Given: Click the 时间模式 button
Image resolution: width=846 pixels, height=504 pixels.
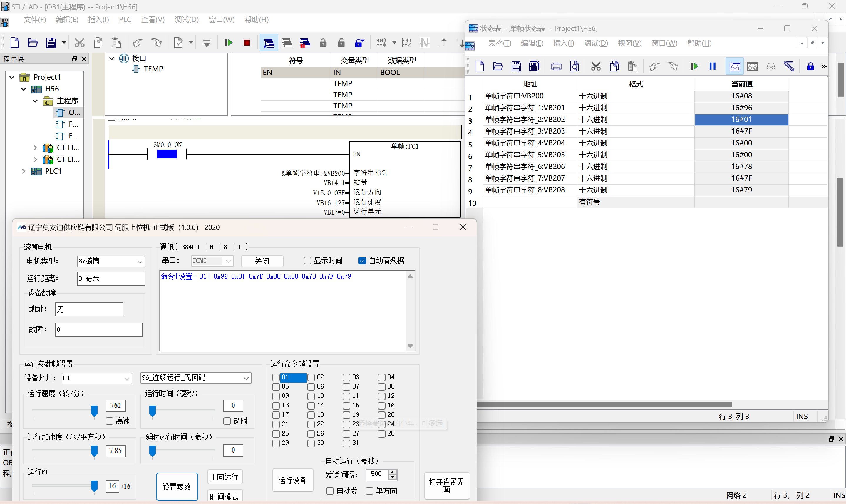Looking at the screenshot, I should coord(225,496).
